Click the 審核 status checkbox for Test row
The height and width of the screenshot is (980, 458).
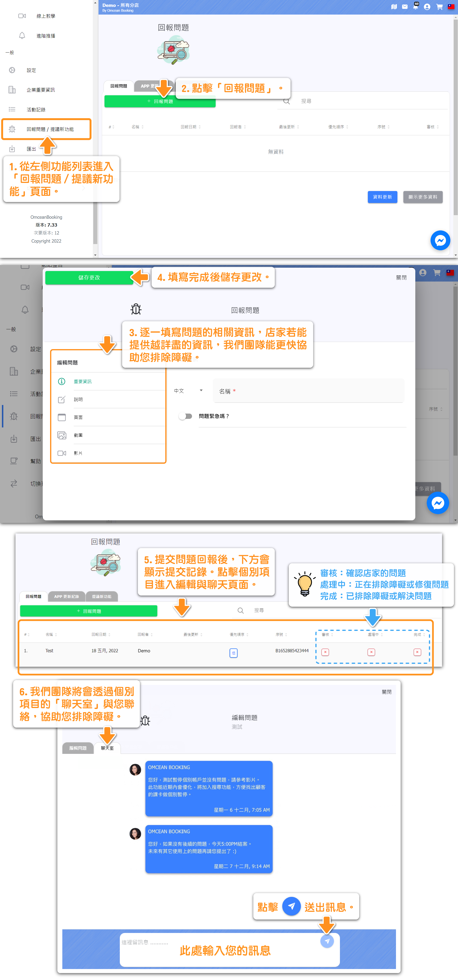coord(325,652)
